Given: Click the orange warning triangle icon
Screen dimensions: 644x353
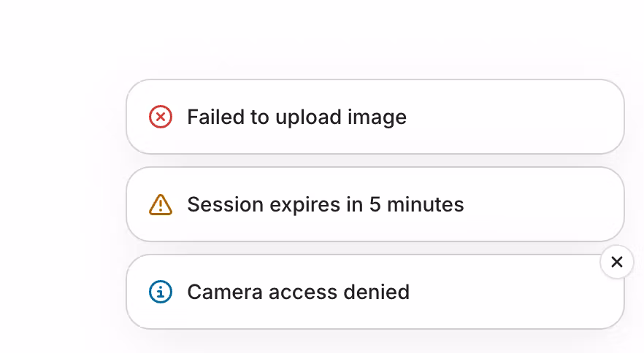Looking at the screenshot, I should pyautogui.click(x=161, y=204).
